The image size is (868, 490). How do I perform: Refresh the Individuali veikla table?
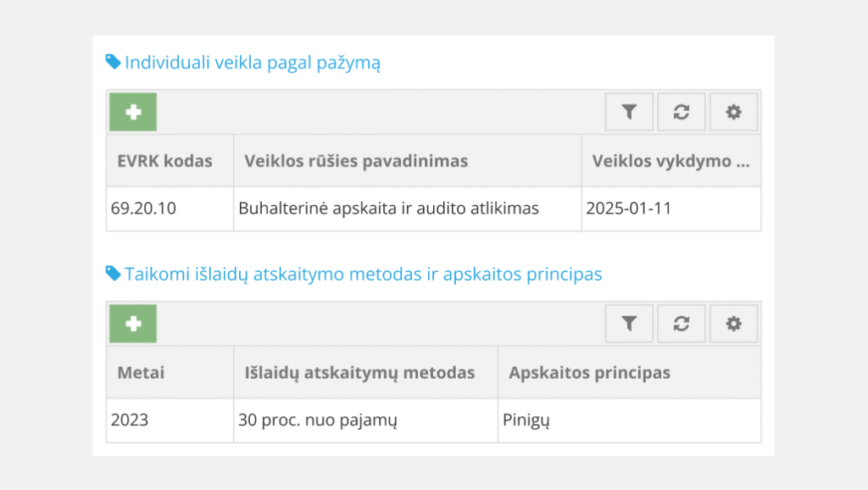[x=682, y=112]
